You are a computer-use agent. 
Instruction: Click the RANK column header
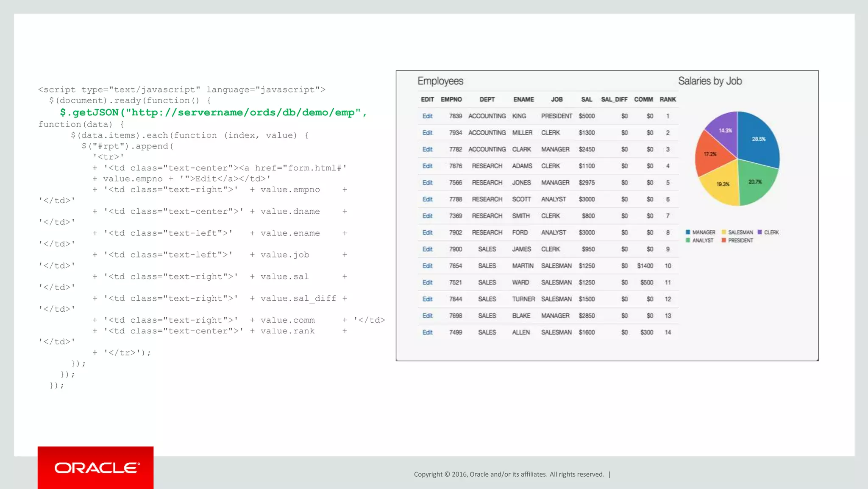coord(668,100)
